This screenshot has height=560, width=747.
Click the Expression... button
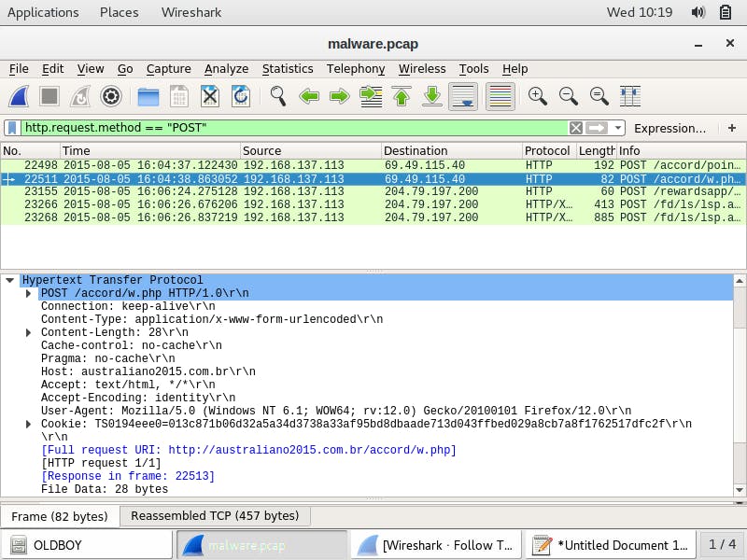(669, 128)
